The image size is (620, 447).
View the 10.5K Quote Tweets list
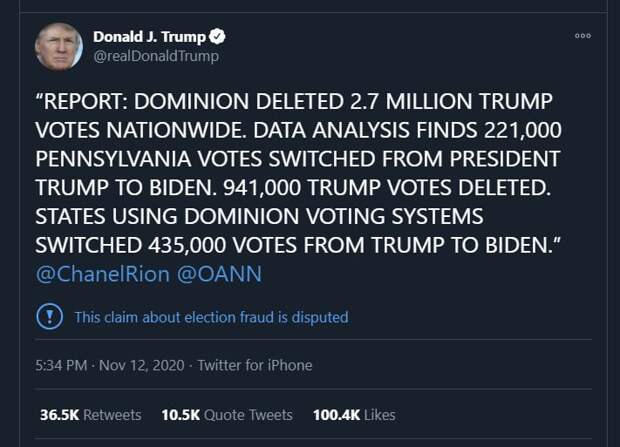[227, 415]
